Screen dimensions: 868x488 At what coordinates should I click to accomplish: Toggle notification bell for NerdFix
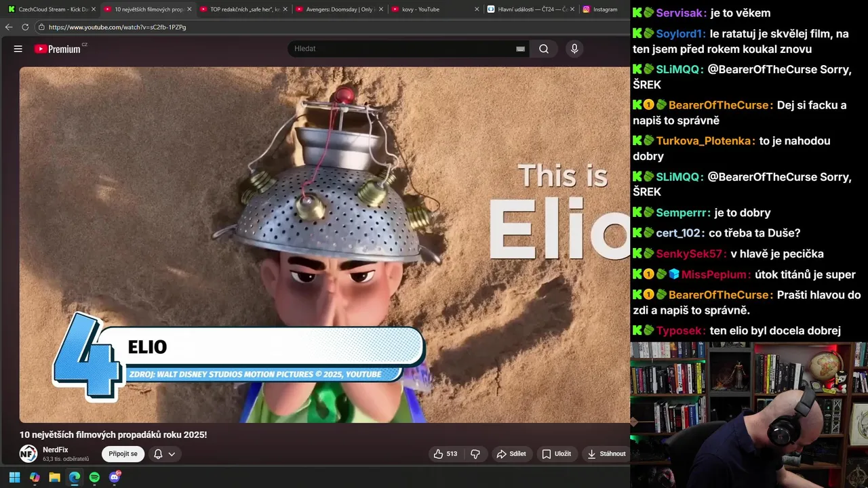[x=158, y=454]
